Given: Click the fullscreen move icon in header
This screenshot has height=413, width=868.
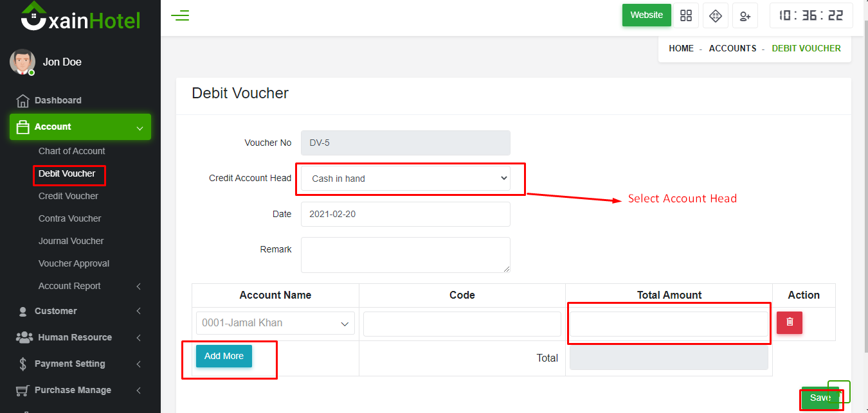Looking at the screenshot, I should 716,15.
